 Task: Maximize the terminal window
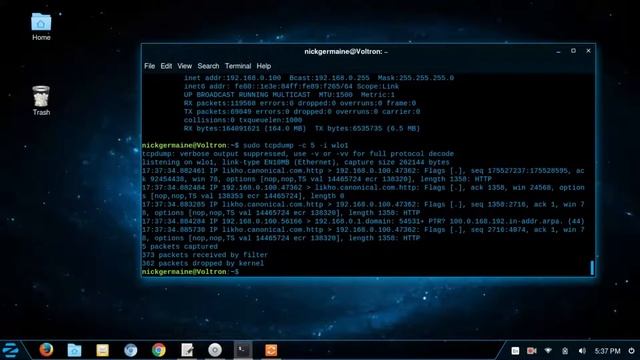coord(573,51)
